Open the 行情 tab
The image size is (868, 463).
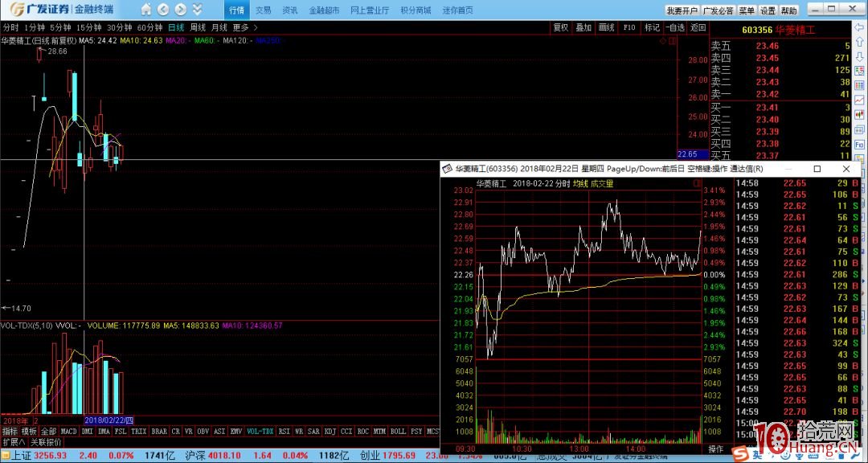click(x=236, y=10)
